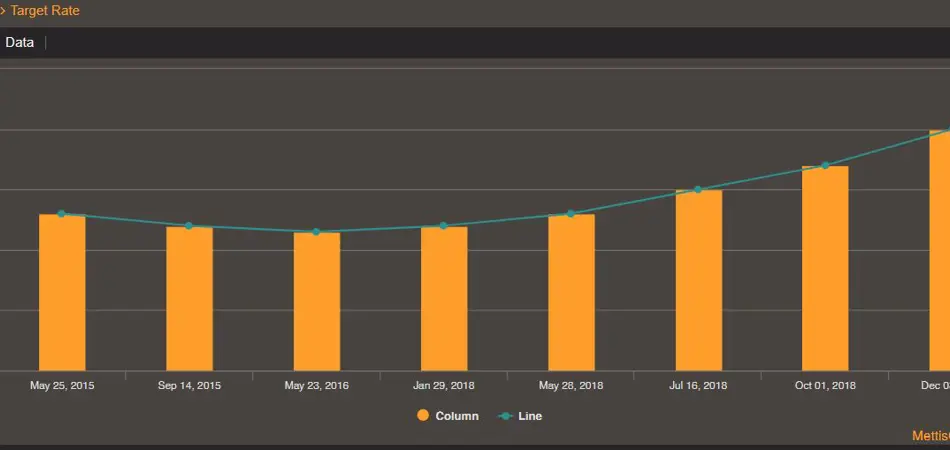Click the May 28, 2018 column bar
Screen dimensions: 950x450
coord(571,295)
